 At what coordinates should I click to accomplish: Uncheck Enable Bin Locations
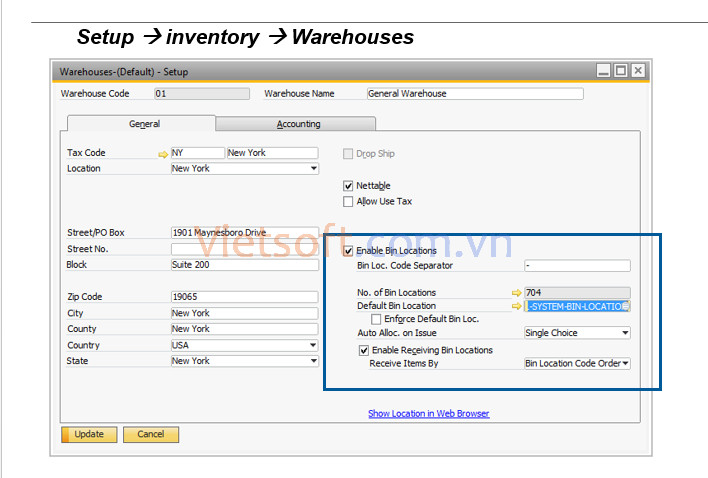coord(348,250)
